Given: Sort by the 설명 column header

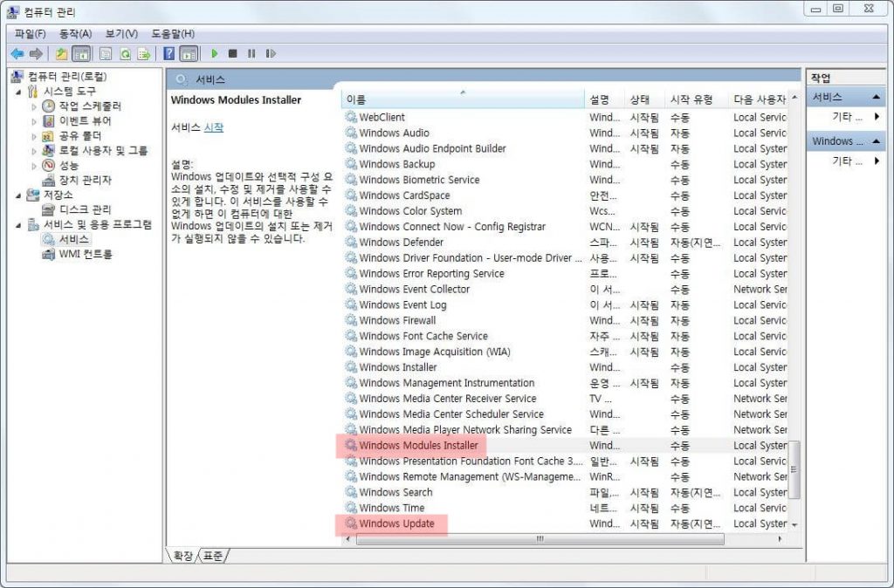Looking at the screenshot, I should tap(604, 99).
